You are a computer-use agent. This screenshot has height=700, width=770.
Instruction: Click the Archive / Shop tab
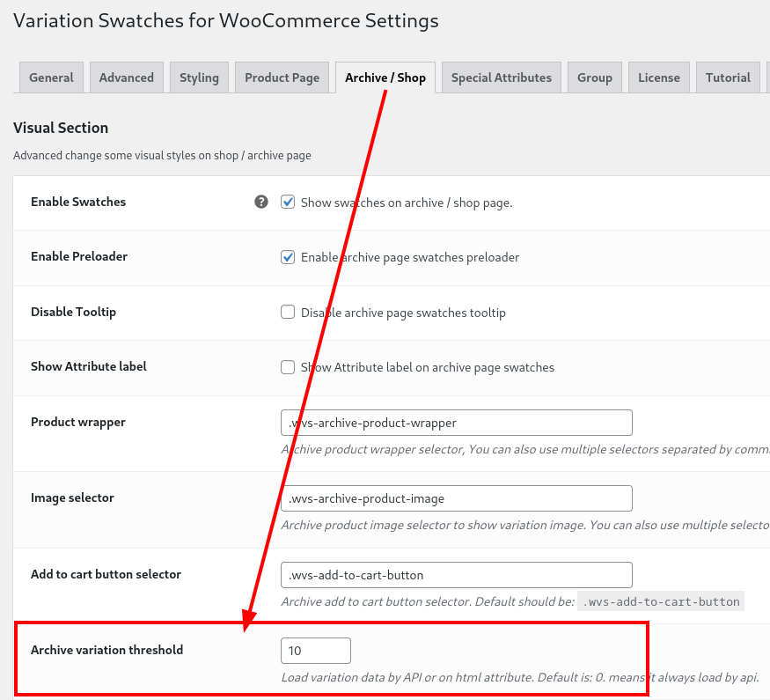pos(385,77)
